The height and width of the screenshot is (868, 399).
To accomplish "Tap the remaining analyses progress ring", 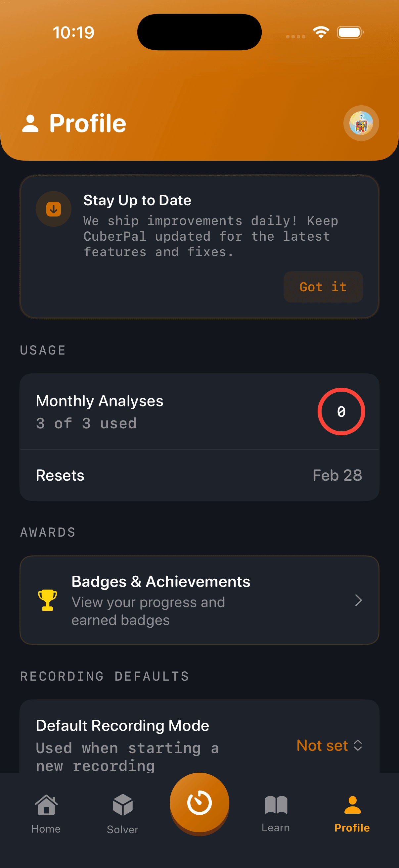I will pyautogui.click(x=341, y=411).
